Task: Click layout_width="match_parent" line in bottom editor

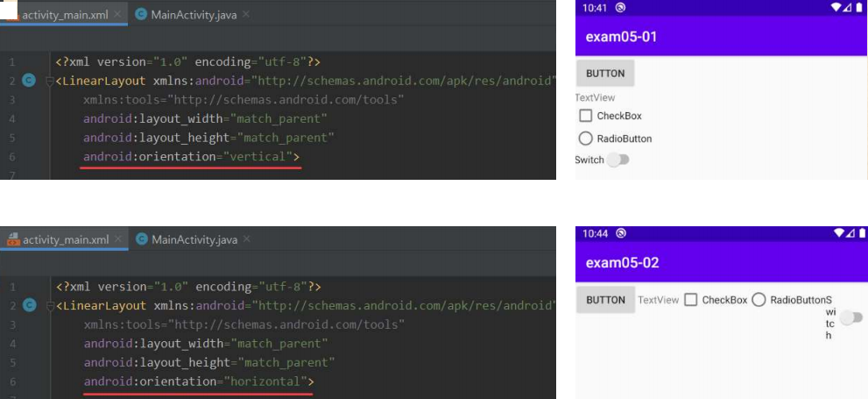Action: pyautogui.click(x=206, y=344)
